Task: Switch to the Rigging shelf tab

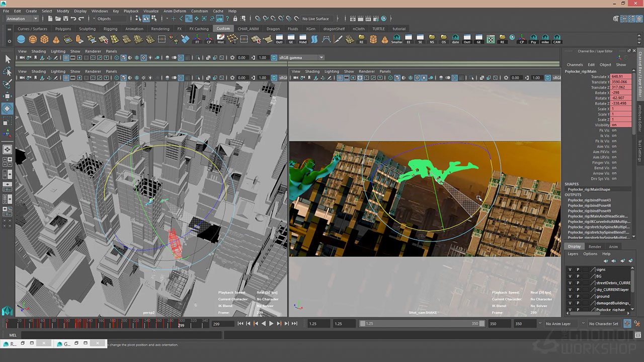Action: click(110, 29)
